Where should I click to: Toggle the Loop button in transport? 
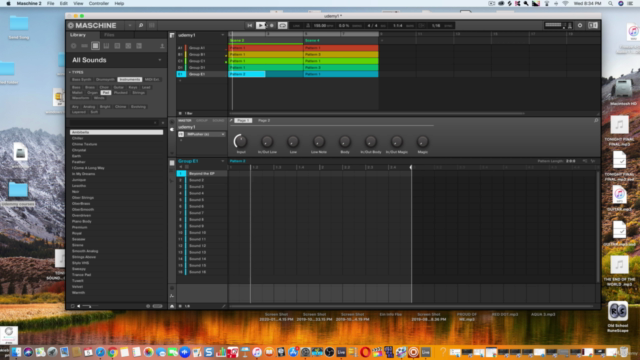tap(282, 25)
